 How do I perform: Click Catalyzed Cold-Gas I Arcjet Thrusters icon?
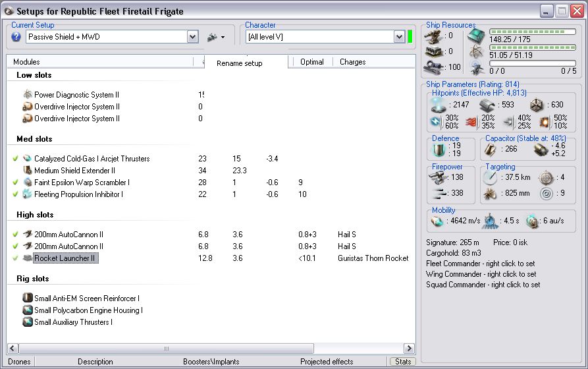(x=28, y=158)
